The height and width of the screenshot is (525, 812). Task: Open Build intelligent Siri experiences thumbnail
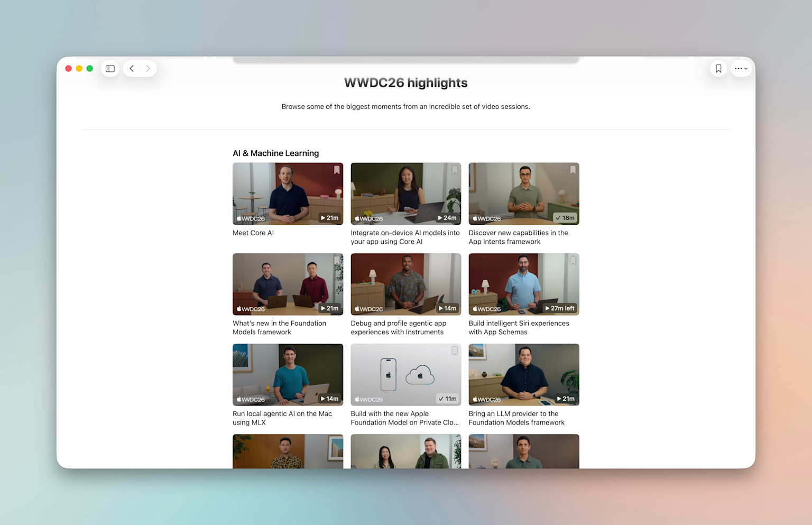[x=524, y=284]
